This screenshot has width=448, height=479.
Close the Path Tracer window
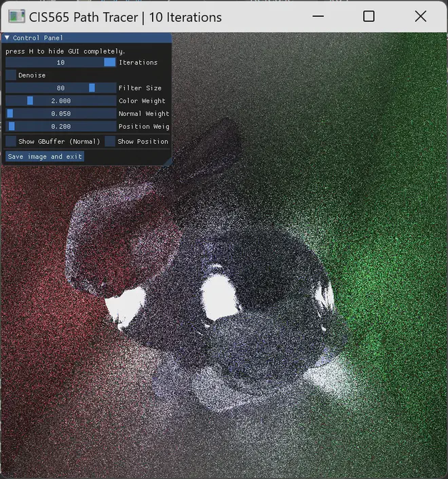[x=420, y=16]
